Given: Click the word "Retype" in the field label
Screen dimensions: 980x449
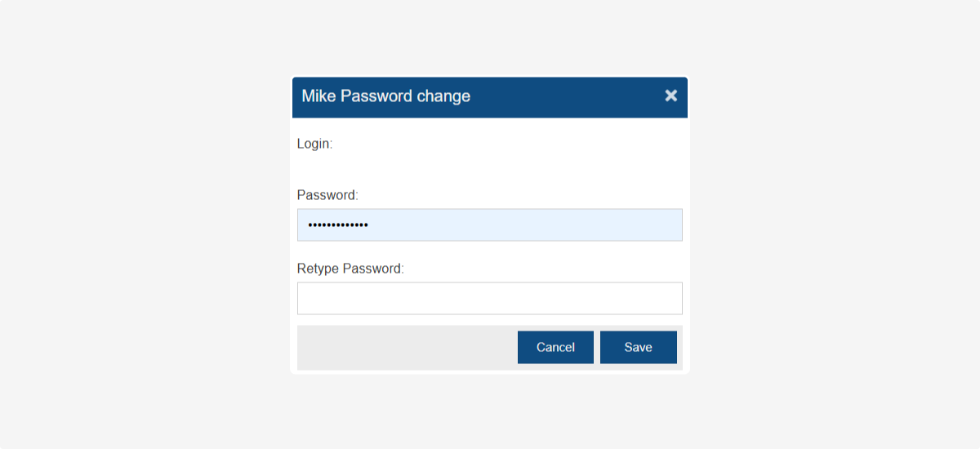Looking at the screenshot, I should 318,269.
